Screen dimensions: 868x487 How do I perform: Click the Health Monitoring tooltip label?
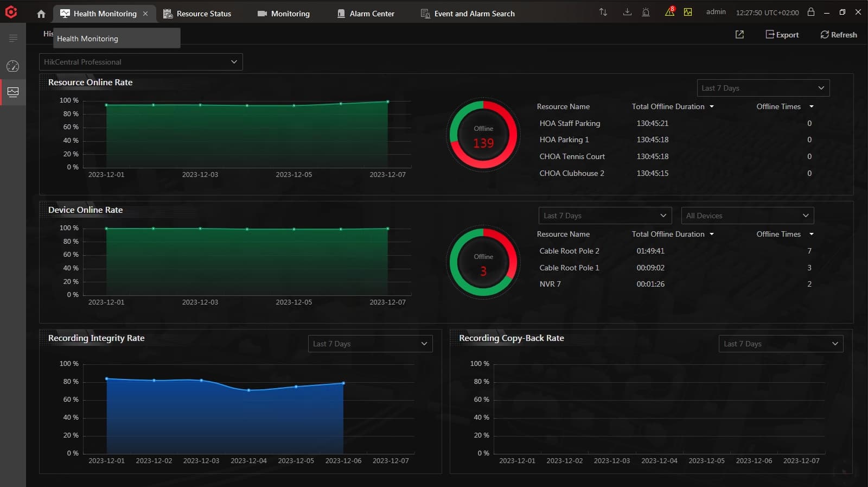click(x=117, y=39)
